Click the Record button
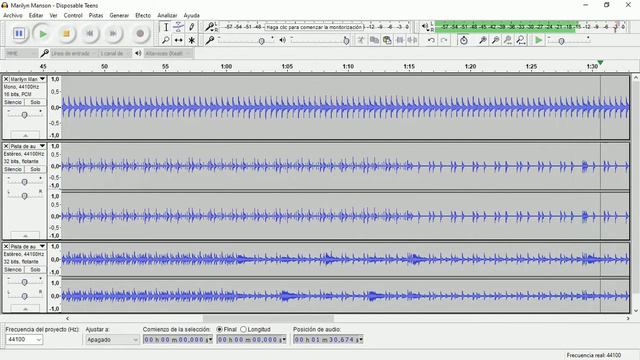The height and width of the screenshot is (360, 640). (x=140, y=33)
